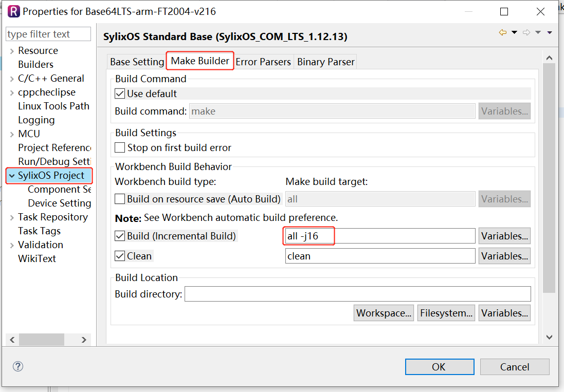
Task: Click the help question mark icon
Action: [x=18, y=366]
